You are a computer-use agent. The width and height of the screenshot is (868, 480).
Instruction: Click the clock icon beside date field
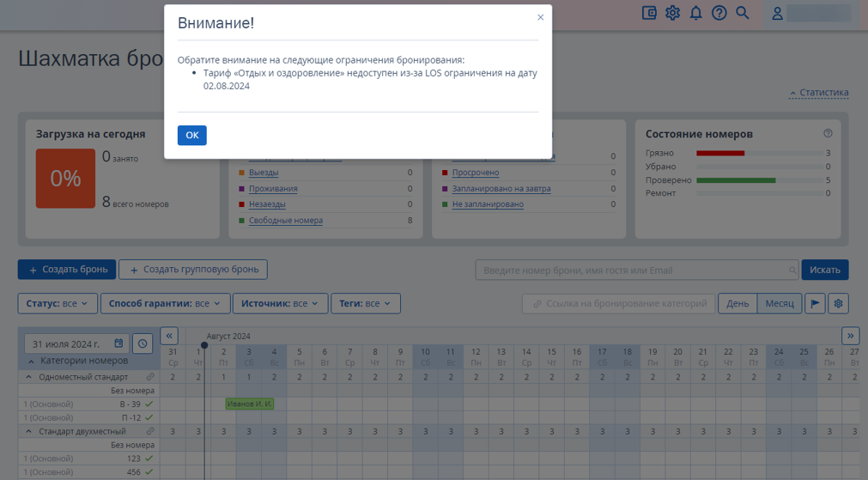pyautogui.click(x=143, y=343)
